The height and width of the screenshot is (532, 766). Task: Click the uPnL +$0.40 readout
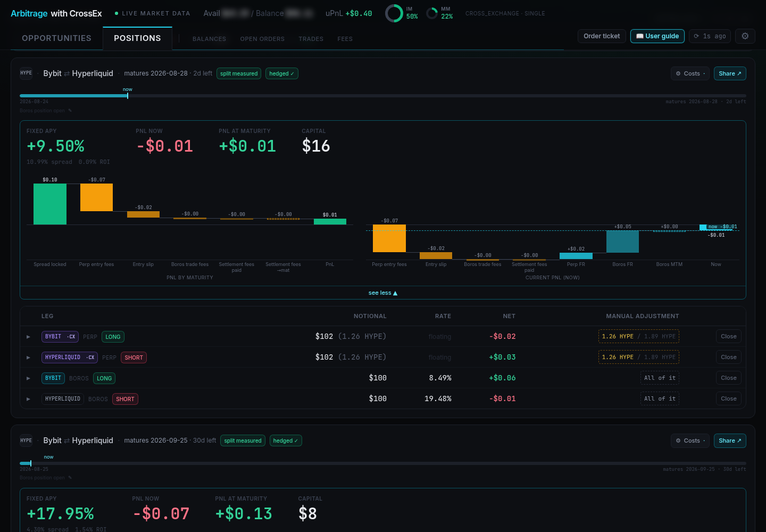349,13
